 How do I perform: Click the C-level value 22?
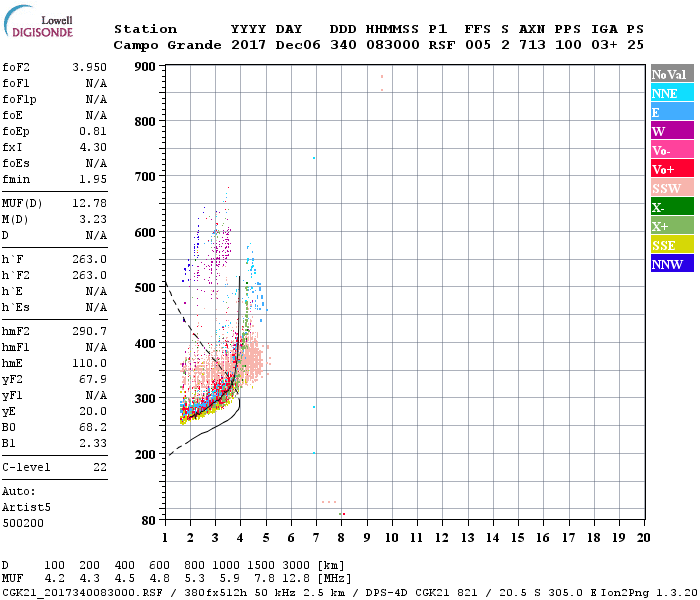[99, 467]
